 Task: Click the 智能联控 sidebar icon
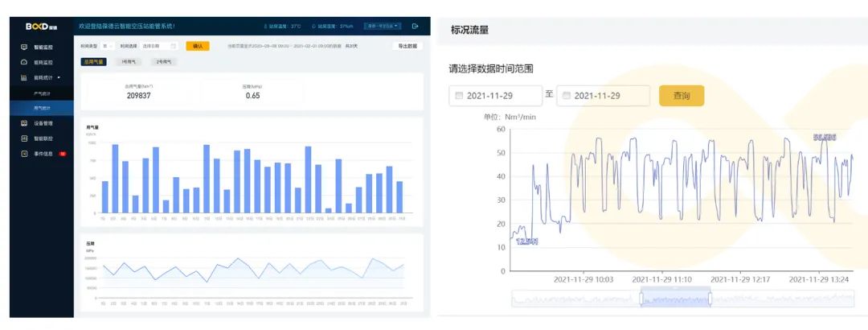tap(24, 138)
